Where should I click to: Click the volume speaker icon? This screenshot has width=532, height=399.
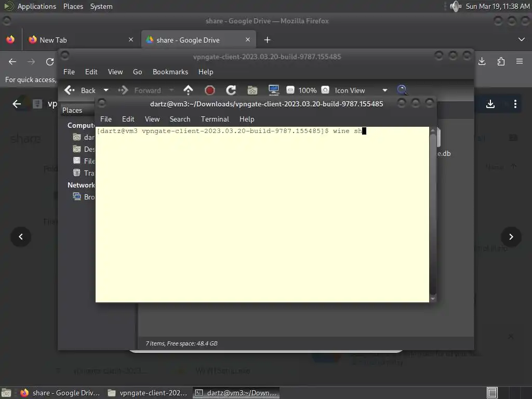pos(455,6)
